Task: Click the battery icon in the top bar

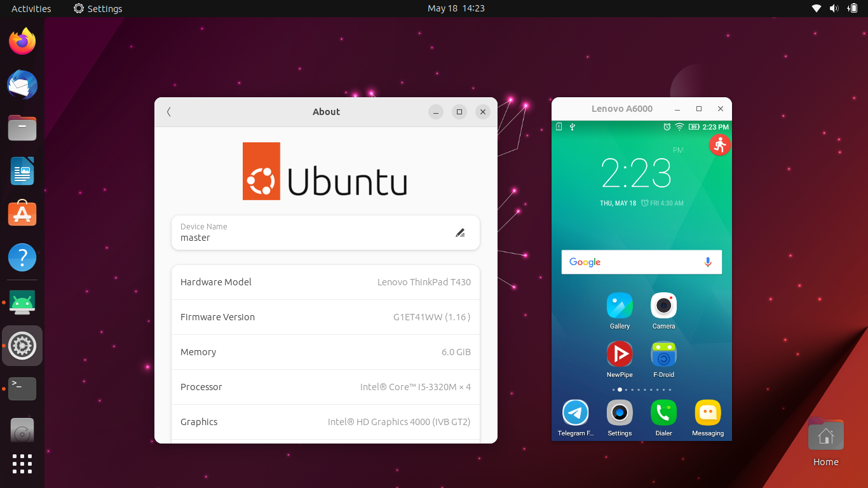Action: (852, 8)
